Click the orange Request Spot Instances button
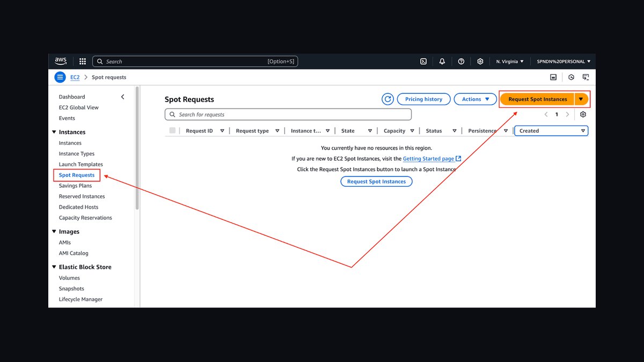Viewport: 644px width, 362px height. (537, 99)
